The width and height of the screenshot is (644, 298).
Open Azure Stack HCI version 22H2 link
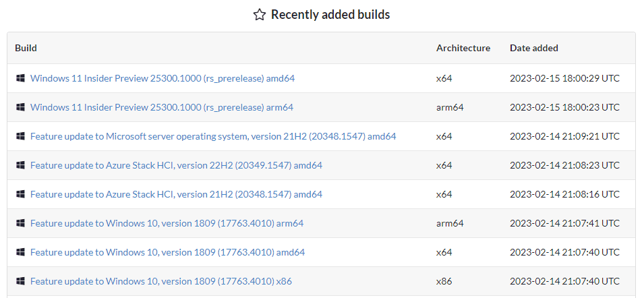[x=176, y=165]
